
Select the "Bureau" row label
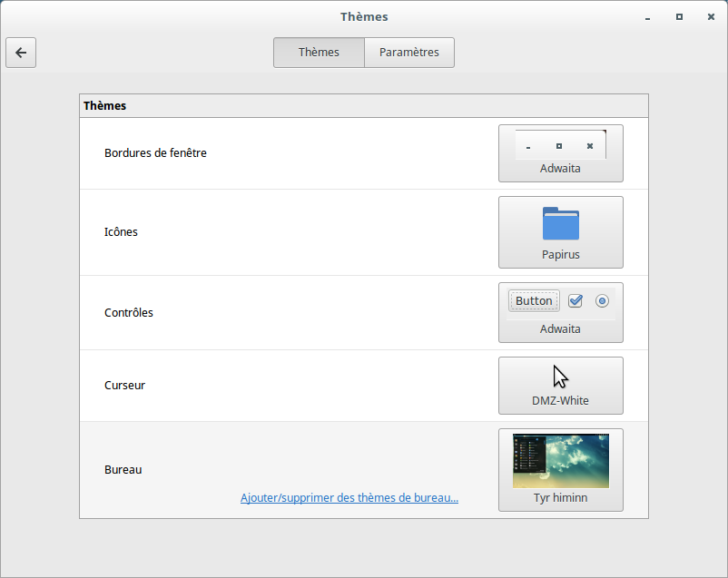[123, 470]
